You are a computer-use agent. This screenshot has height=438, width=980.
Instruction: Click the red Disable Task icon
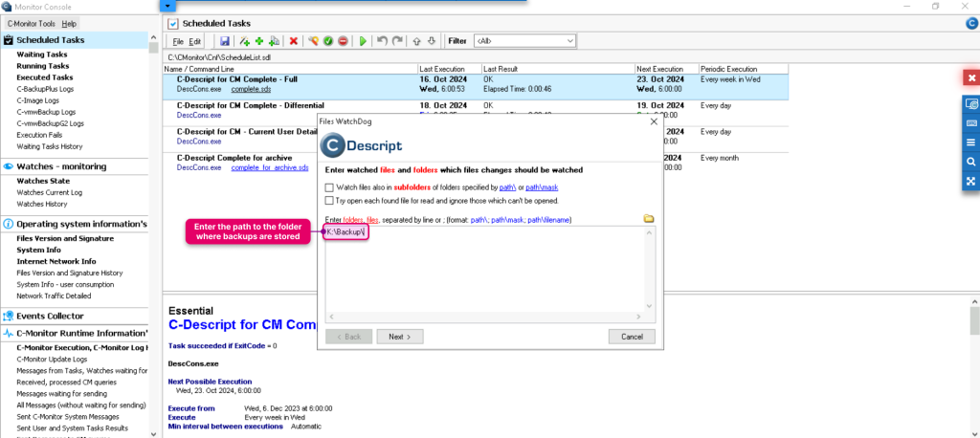[344, 41]
